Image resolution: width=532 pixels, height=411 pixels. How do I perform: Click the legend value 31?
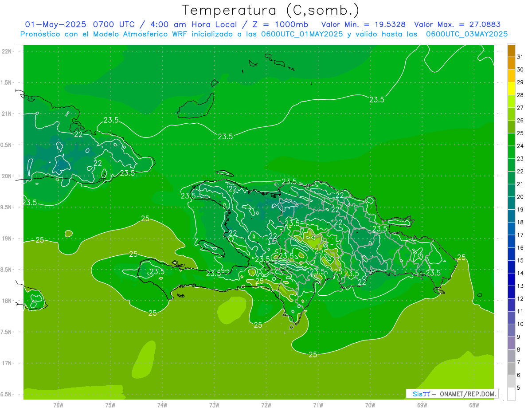pyautogui.click(x=520, y=57)
